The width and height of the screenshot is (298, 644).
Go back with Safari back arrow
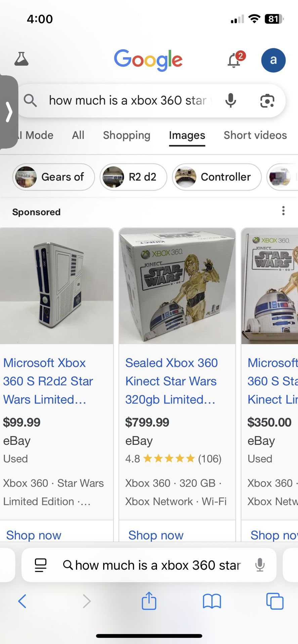[x=22, y=601]
